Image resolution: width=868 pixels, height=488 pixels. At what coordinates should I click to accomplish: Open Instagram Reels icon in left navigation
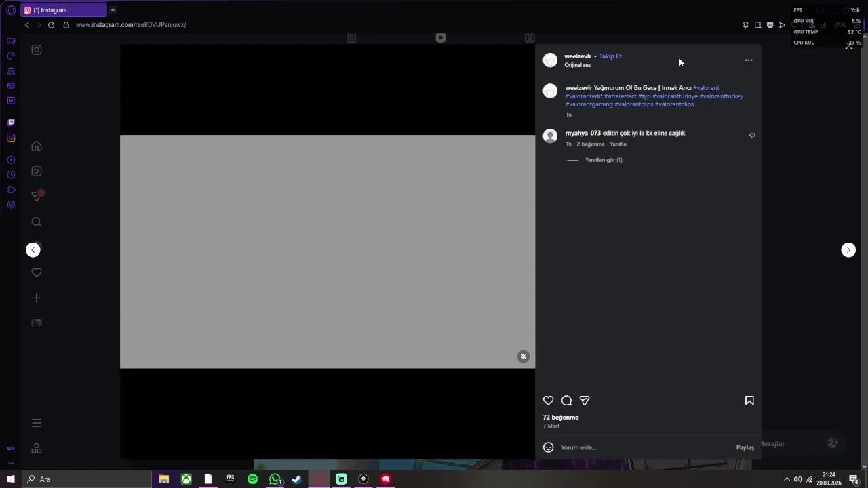click(37, 171)
